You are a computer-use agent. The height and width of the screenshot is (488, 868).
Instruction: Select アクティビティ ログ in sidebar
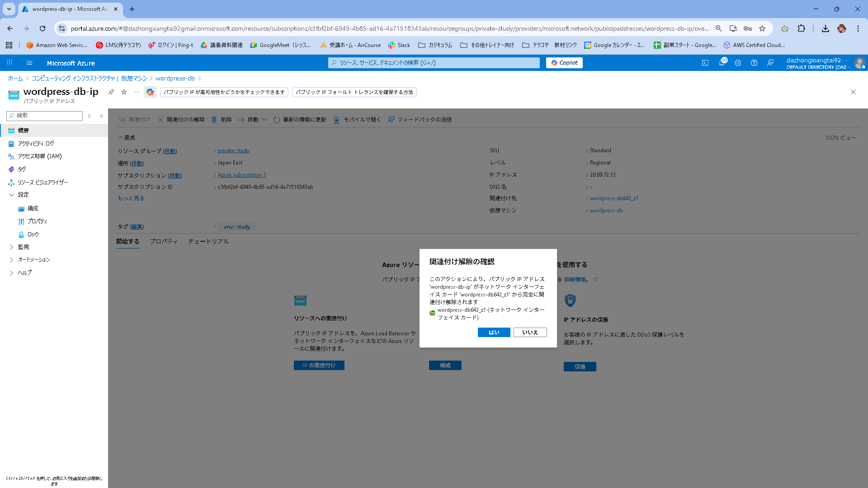coord(36,143)
